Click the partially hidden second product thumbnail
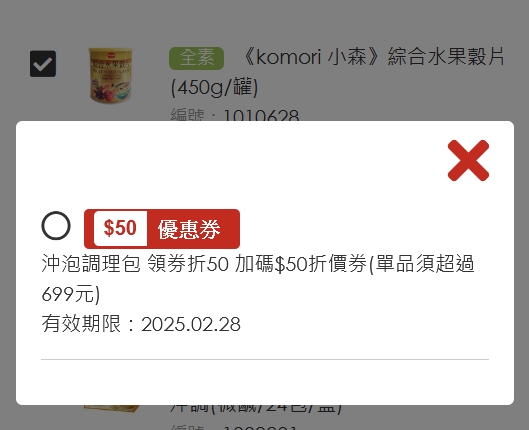Screen dimensions: 529x430 tap(111, 408)
